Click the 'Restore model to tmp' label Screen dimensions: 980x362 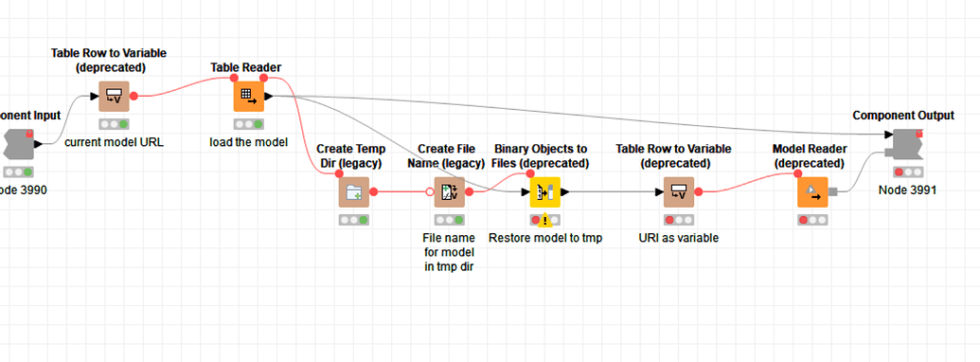[545, 238]
